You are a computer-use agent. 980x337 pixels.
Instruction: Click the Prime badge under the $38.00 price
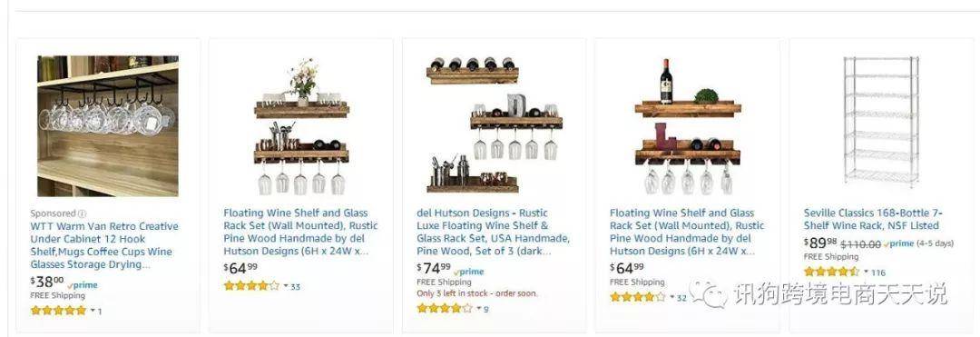pyautogui.click(x=82, y=285)
